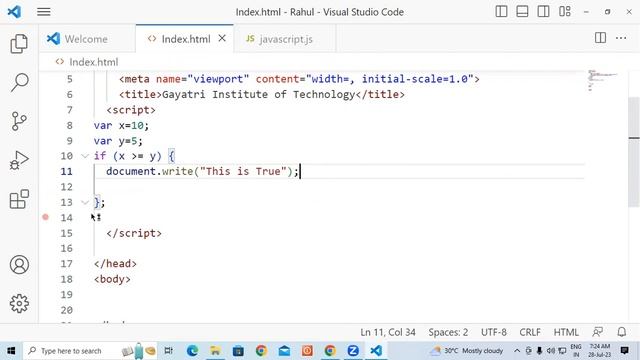Show hidden system tray icons

click(517, 351)
